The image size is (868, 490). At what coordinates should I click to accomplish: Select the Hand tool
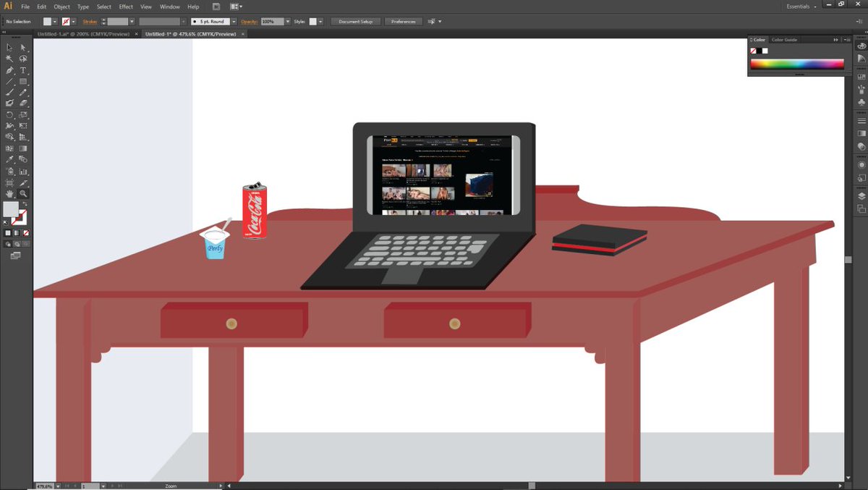click(9, 194)
